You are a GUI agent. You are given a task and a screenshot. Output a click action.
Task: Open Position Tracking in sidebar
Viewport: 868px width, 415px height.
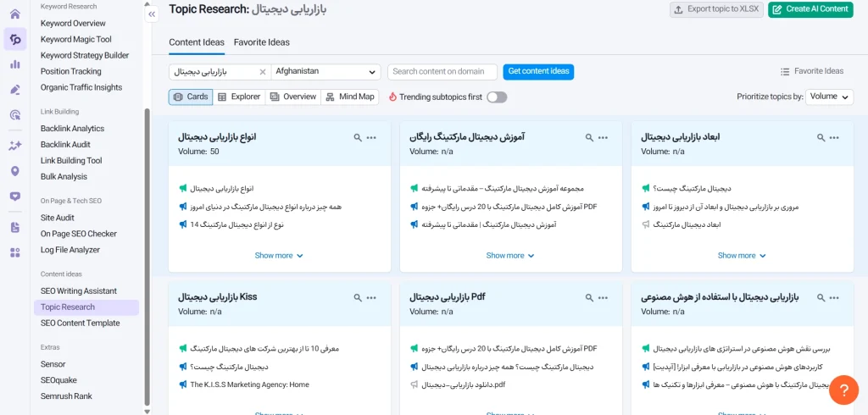pyautogui.click(x=71, y=71)
